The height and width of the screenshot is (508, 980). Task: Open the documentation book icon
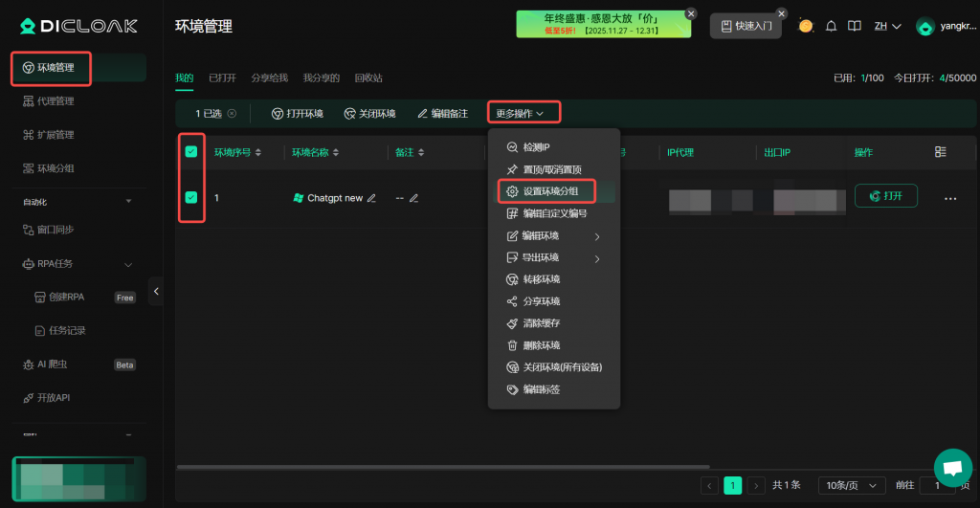pos(855,26)
